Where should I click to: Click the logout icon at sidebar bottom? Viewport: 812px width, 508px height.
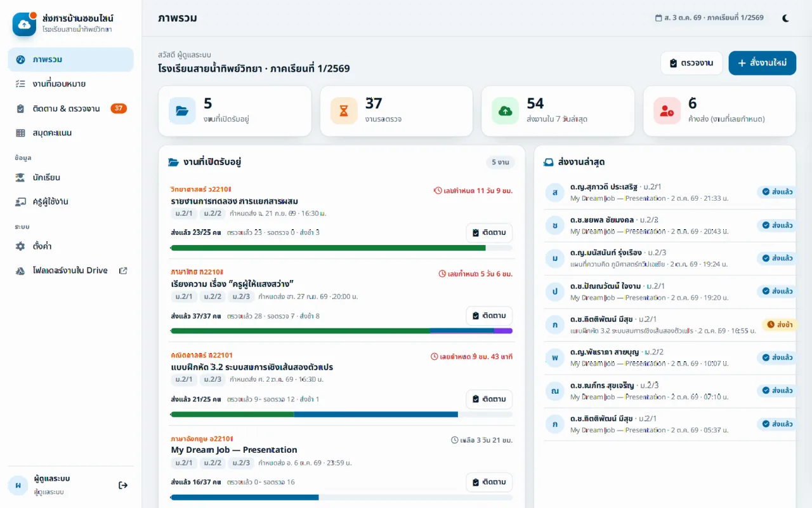[123, 485]
